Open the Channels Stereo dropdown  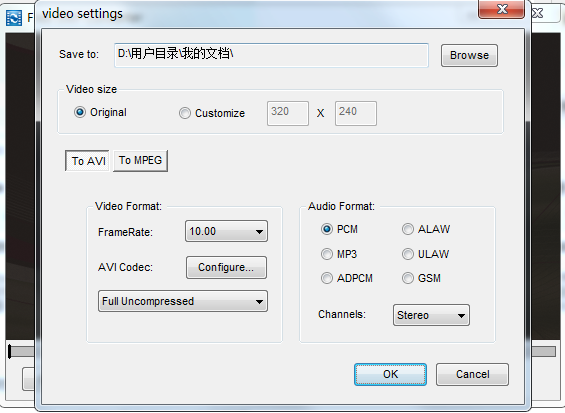431,315
